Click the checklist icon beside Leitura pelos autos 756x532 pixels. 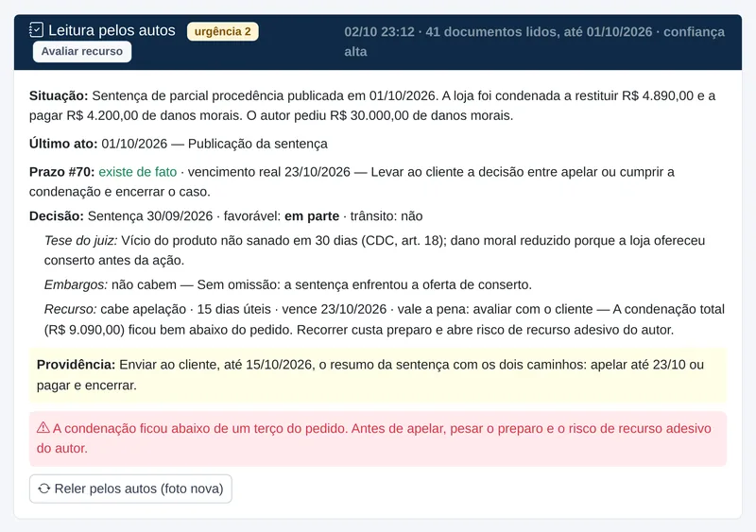(x=36, y=30)
